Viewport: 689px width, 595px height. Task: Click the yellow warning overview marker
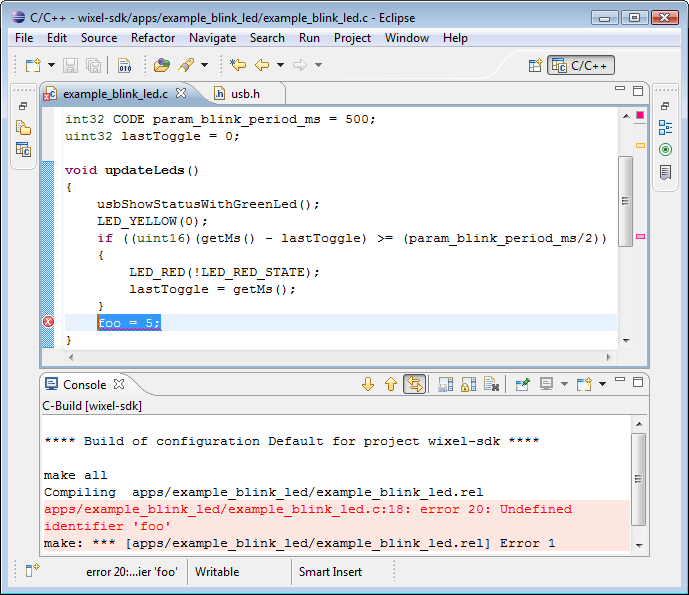640,145
